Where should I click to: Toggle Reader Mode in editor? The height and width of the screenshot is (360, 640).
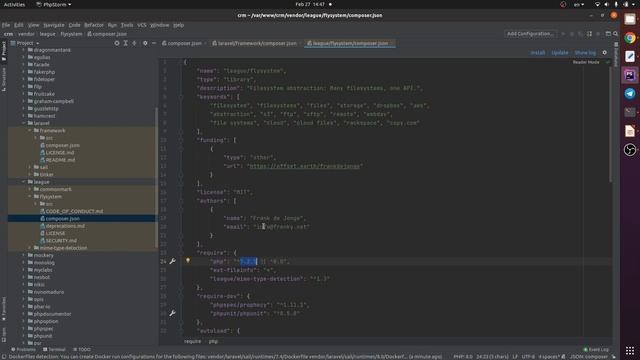coord(586,62)
